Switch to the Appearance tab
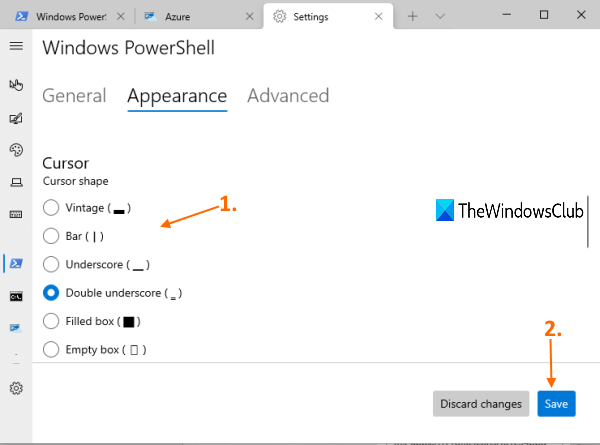Viewport: 600px width, 445px height. (177, 96)
